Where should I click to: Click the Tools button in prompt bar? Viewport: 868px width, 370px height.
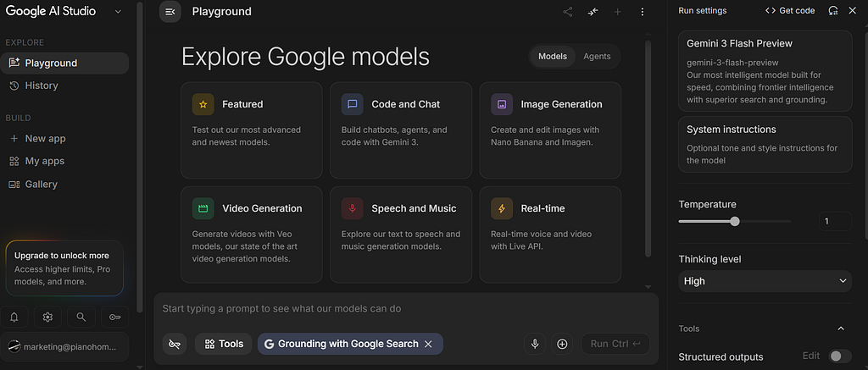click(224, 344)
